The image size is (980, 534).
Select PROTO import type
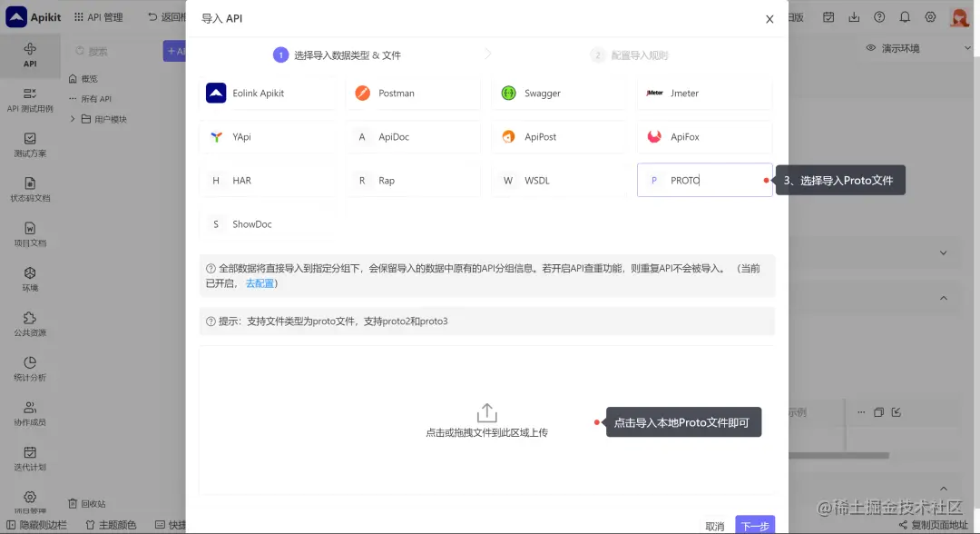[704, 181]
